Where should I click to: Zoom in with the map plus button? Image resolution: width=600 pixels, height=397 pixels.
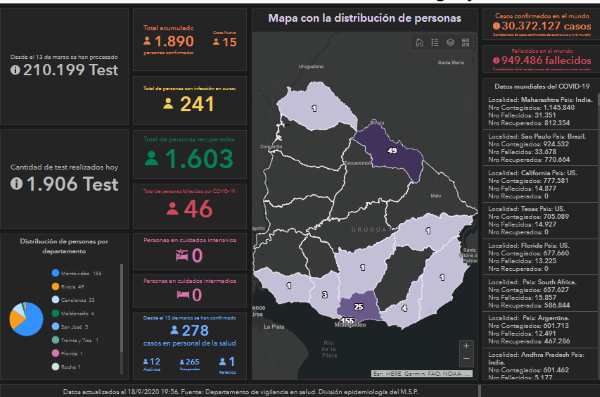pos(466,346)
